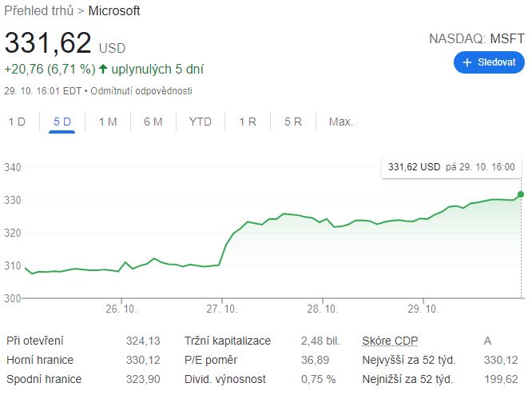Click the Nejnižší za 52 týd. value 199,62
Screen dimensions: 532x395
point(501,379)
